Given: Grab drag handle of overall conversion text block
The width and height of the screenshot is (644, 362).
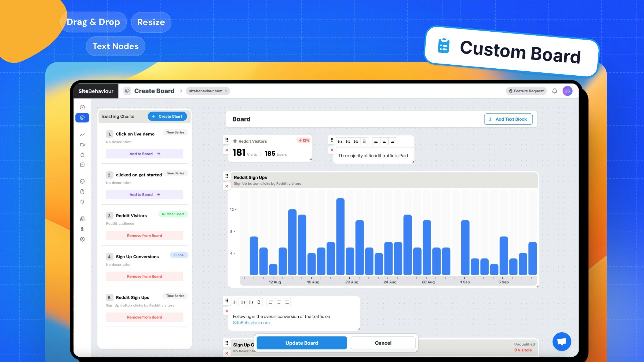Looking at the screenshot, I should tap(227, 301).
